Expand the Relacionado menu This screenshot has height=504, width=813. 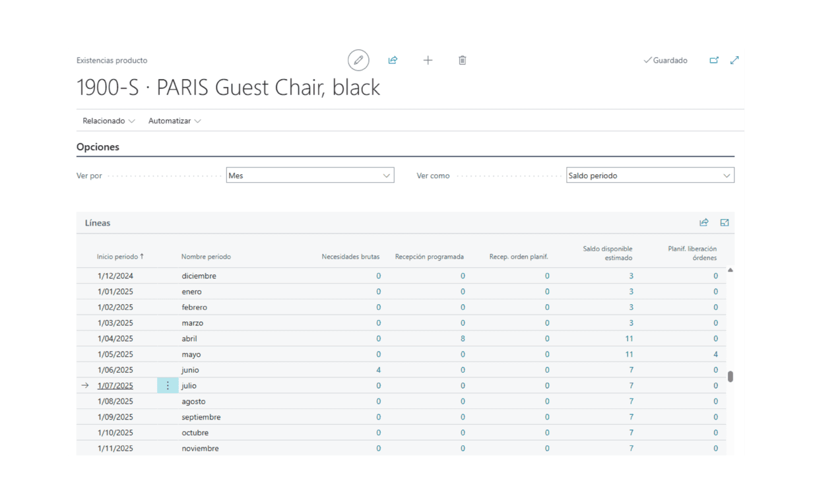(x=108, y=121)
